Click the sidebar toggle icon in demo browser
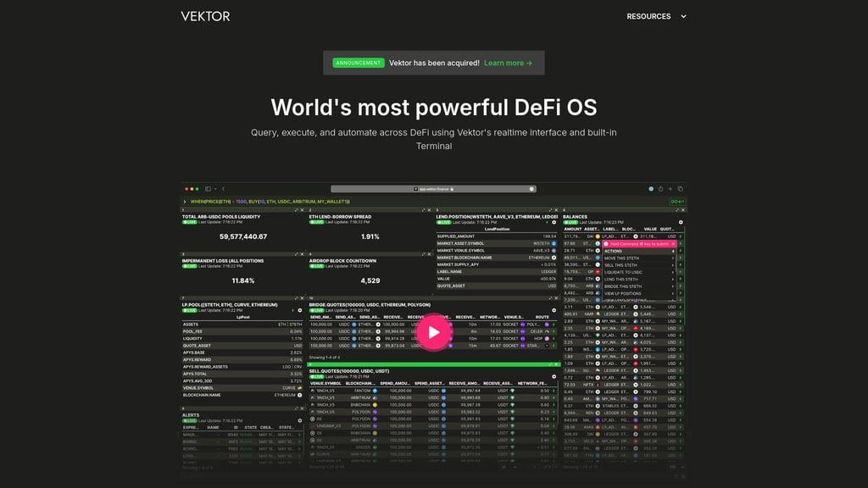 point(209,189)
